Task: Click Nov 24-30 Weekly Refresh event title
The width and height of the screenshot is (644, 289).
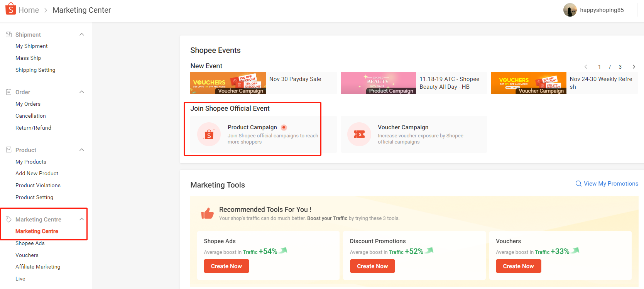Action: (x=601, y=83)
